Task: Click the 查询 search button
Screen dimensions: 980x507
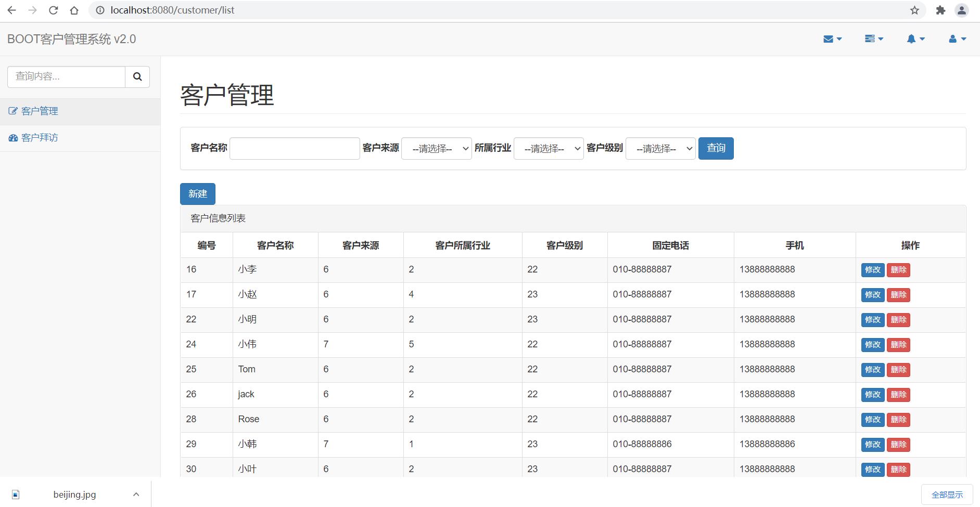Action: (716, 148)
